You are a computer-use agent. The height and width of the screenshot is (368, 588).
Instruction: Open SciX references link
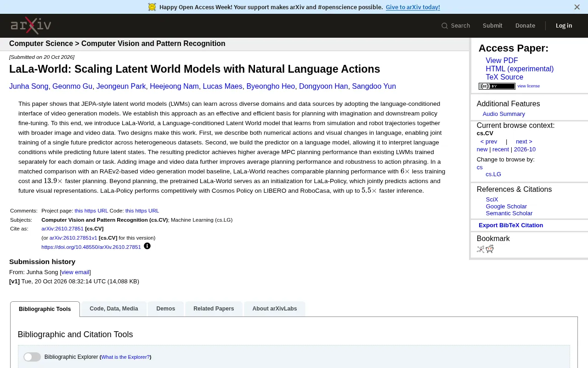pos(492,200)
